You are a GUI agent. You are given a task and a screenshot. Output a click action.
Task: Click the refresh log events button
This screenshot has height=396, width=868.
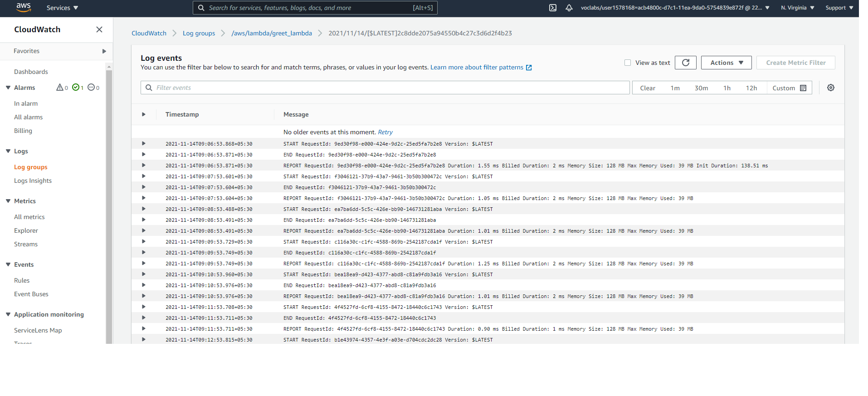(686, 63)
